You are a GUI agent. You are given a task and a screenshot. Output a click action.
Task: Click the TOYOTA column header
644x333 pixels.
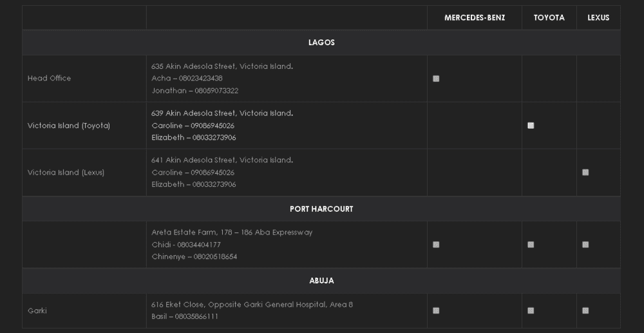(549, 18)
